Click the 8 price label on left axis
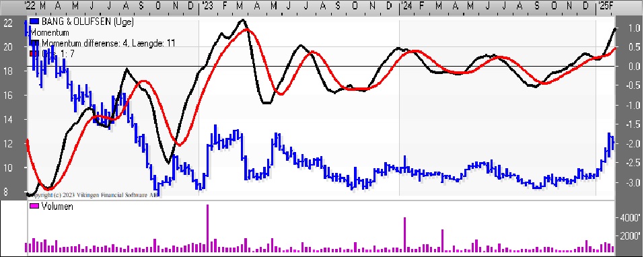644x257 pixels. [x=5, y=192]
